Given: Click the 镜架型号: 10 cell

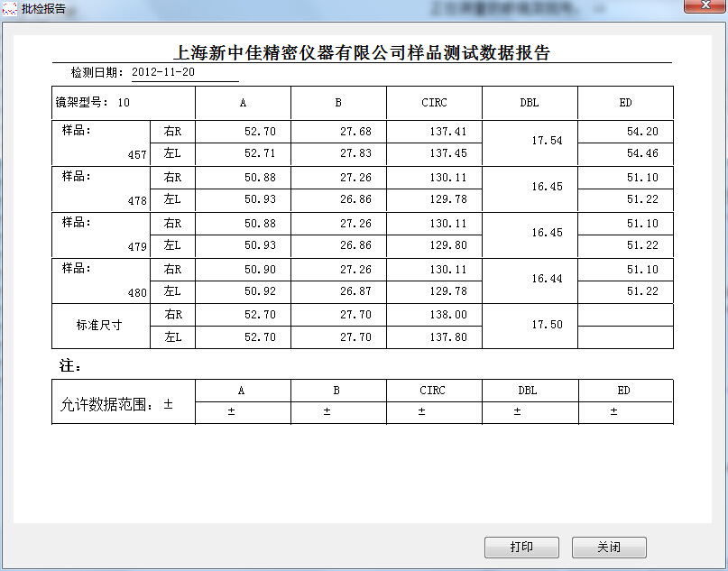Looking at the screenshot, I should click(124, 103).
